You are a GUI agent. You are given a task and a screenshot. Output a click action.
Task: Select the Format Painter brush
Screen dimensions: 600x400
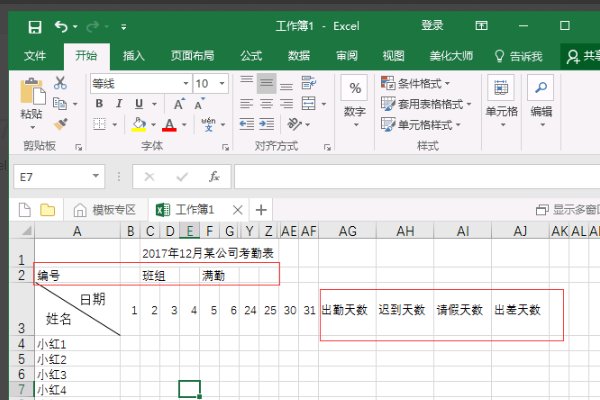(60, 124)
